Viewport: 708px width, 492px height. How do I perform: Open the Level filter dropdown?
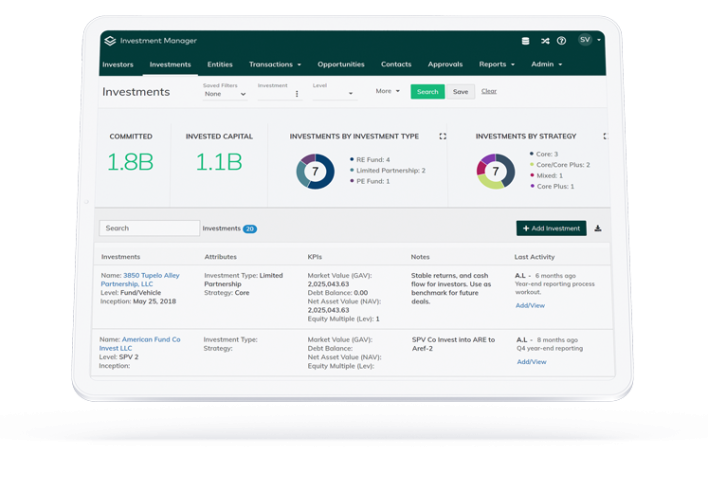334,94
